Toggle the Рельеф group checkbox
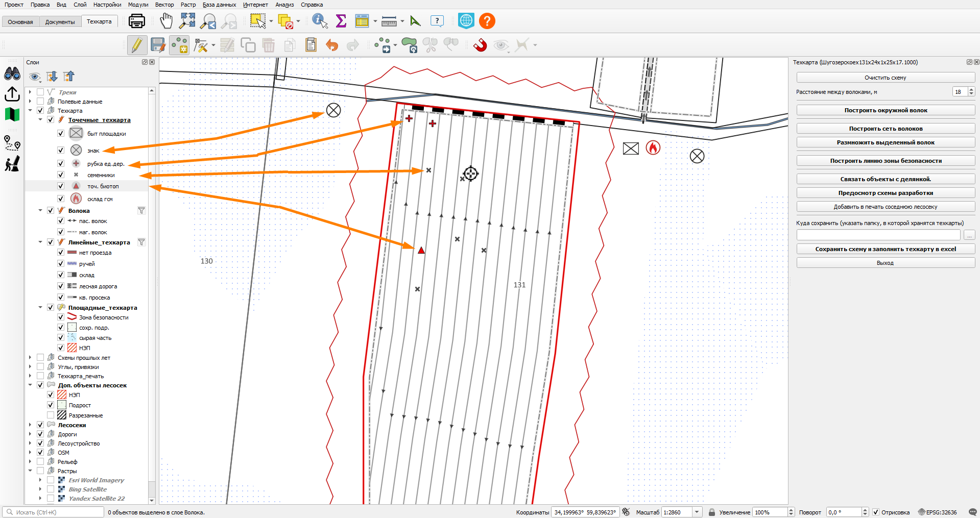This screenshot has width=980, height=518. tap(40, 462)
